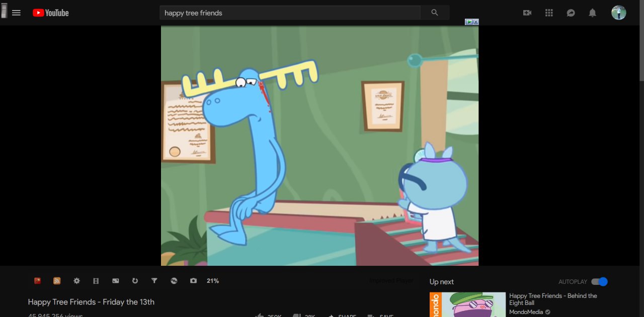Image resolution: width=644 pixels, height=317 pixels.
Task: Click the search magnifier button
Action: point(435,13)
